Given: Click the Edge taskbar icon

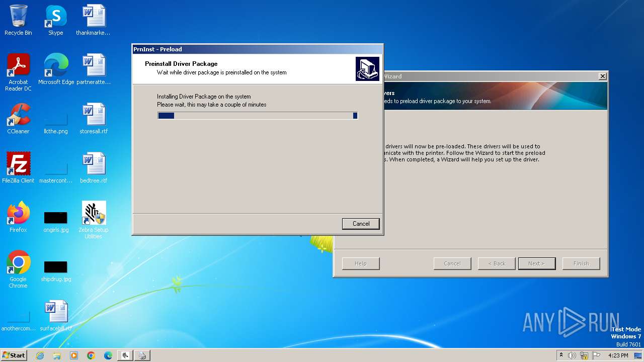Looking at the screenshot, I should (108, 355).
